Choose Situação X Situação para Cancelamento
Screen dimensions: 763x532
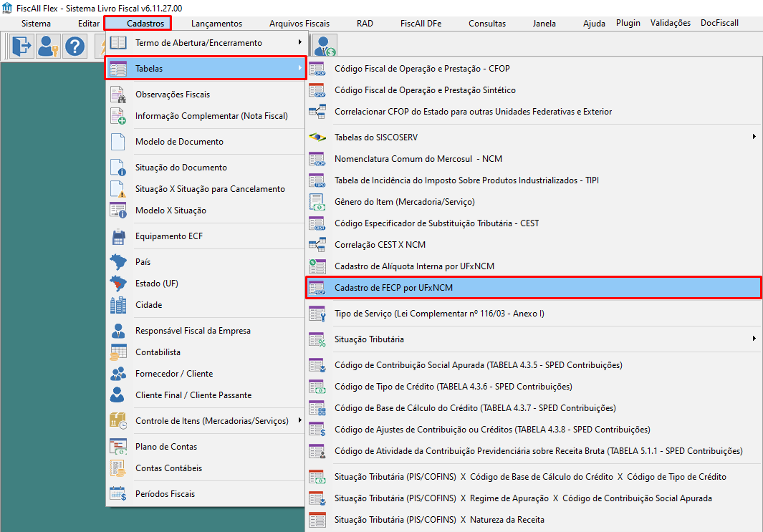pos(206,189)
